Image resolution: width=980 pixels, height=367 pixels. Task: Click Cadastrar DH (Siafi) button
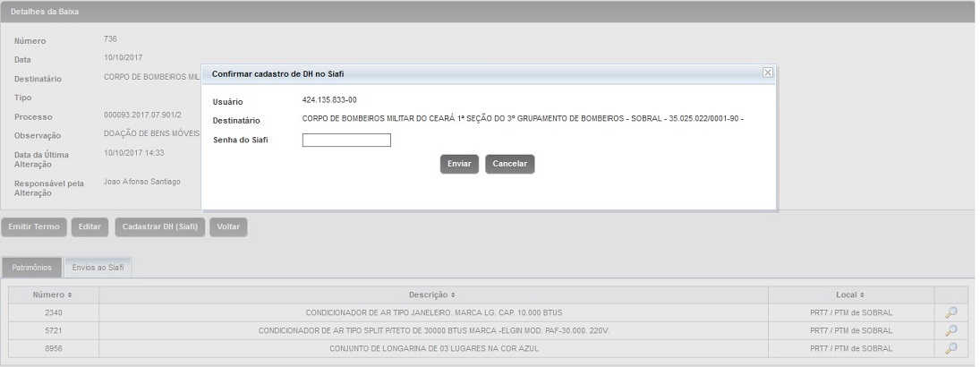point(160,227)
